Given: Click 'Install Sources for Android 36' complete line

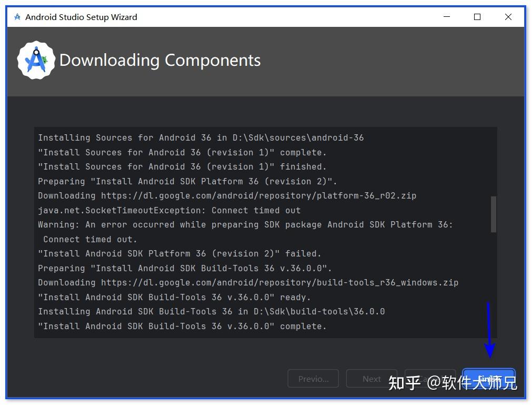Looking at the screenshot, I should tap(182, 152).
